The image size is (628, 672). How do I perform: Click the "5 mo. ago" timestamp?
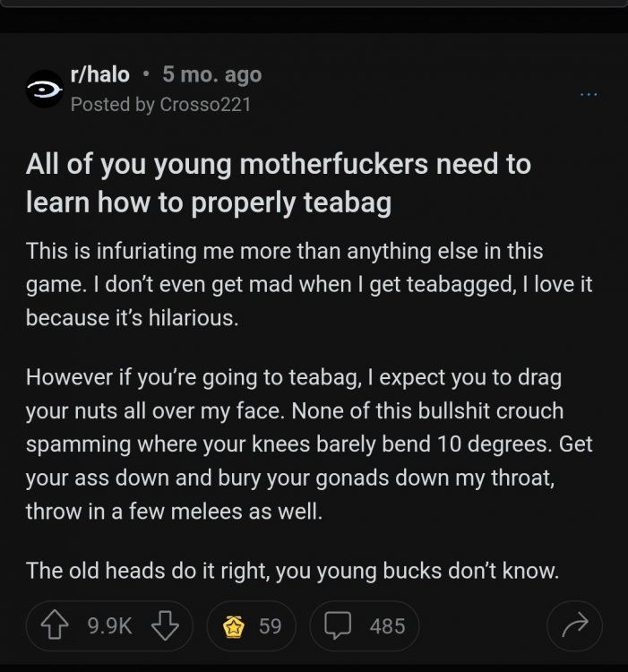(212, 75)
